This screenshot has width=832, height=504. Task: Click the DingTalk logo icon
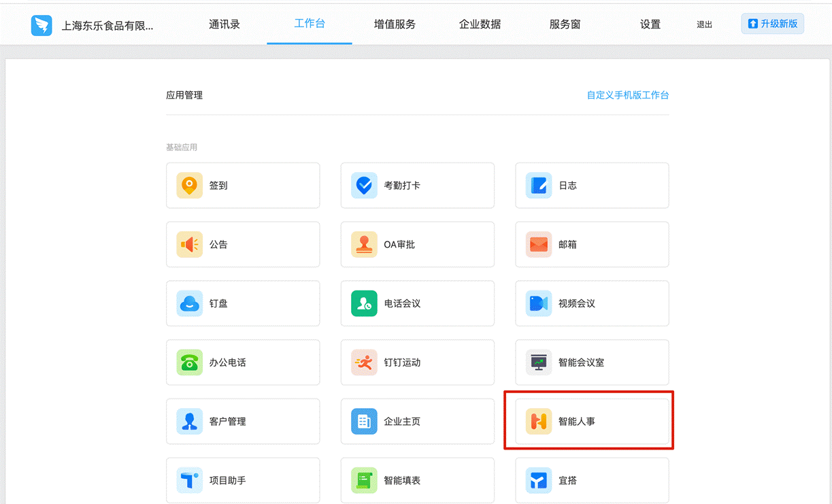41,25
